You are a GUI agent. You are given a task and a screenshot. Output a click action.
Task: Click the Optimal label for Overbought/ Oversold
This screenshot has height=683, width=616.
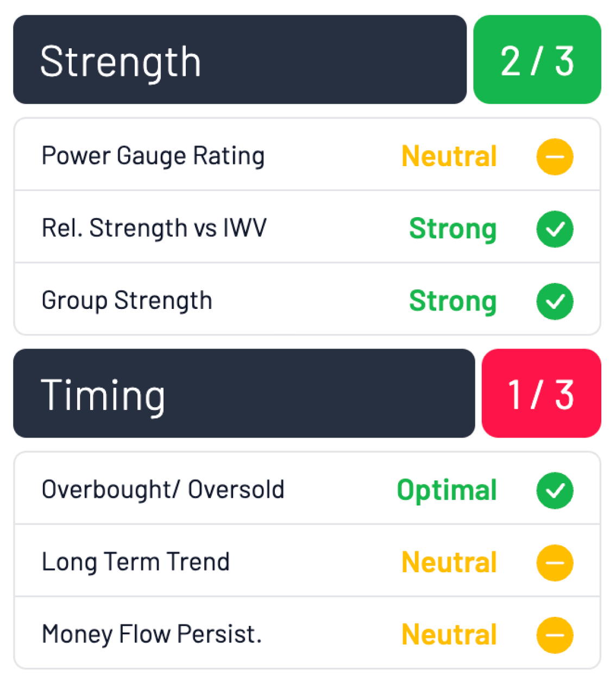[446, 490]
